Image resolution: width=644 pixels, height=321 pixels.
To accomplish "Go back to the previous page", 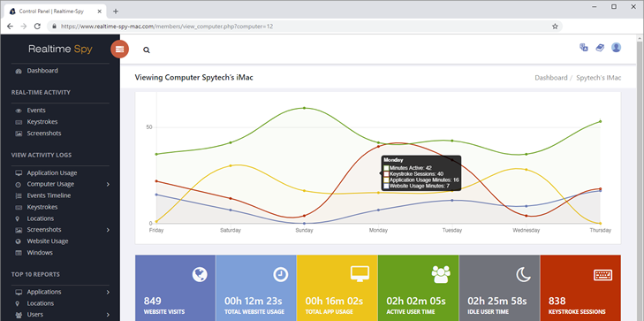I will (x=10, y=27).
